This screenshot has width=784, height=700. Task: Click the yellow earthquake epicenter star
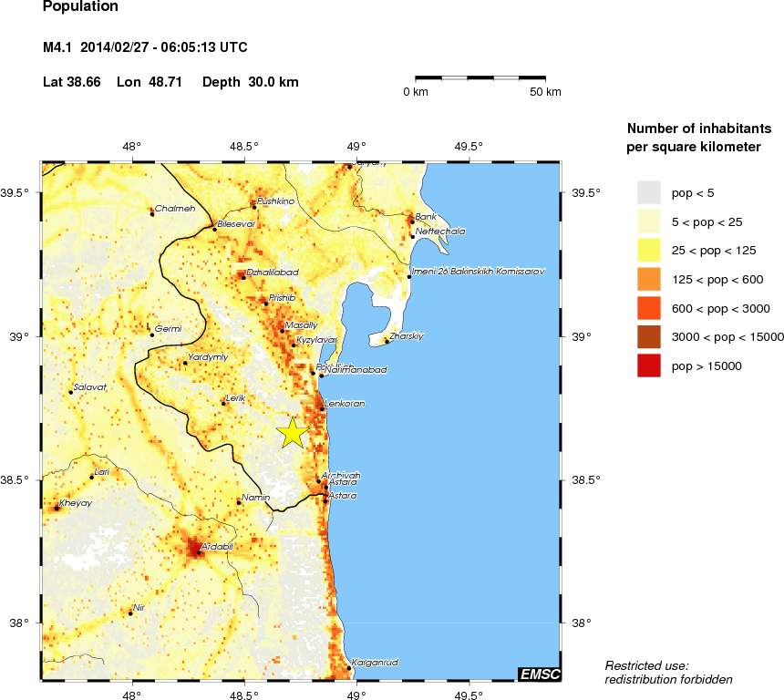[x=292, y=433]
